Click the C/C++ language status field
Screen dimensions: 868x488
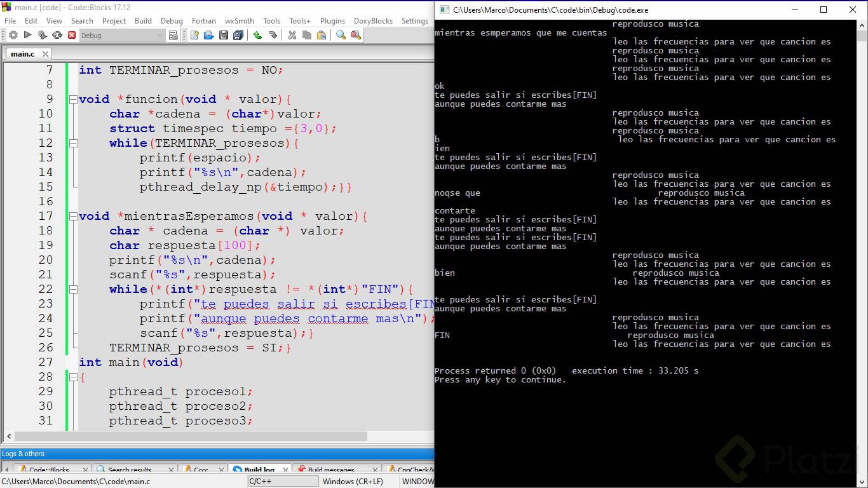(x=283, y=482)
